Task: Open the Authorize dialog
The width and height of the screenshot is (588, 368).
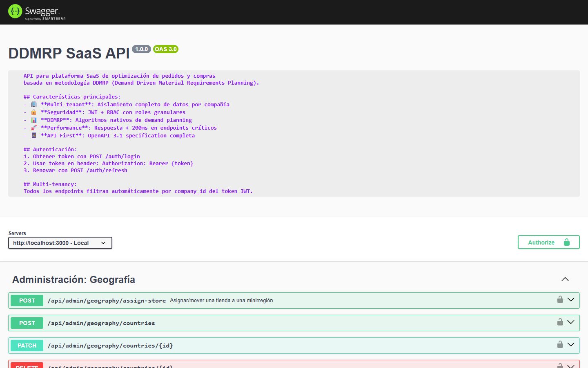Action: (548, 242)
